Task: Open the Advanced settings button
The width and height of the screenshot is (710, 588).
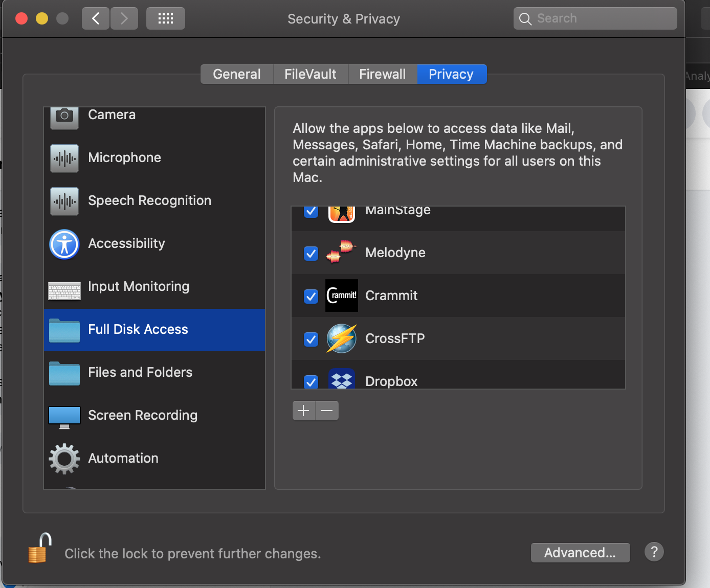Action: point(580,553)
